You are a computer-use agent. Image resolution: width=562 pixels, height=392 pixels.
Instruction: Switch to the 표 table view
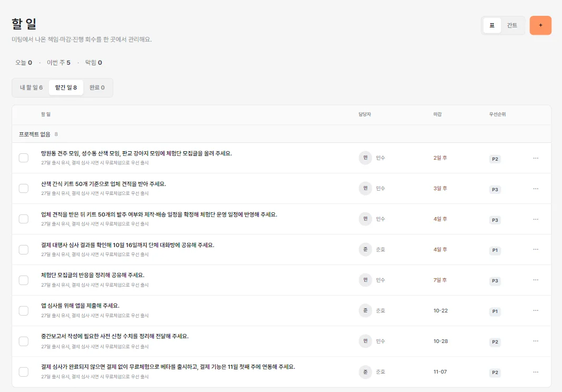(x=492, y=25)
